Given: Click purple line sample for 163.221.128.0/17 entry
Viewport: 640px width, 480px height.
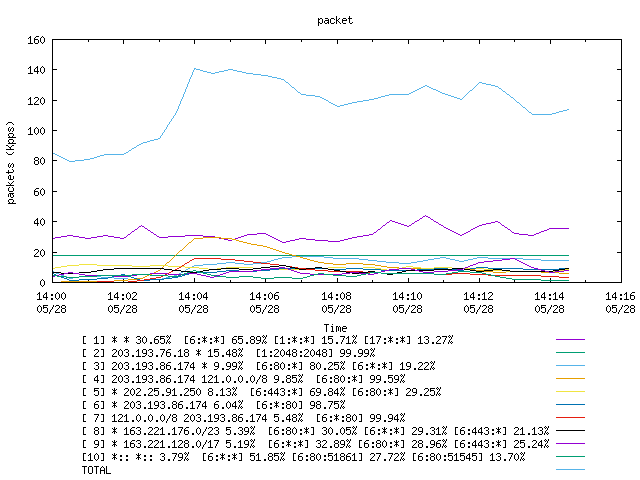Looking at the screenshot, I should (x=570, y=444).
